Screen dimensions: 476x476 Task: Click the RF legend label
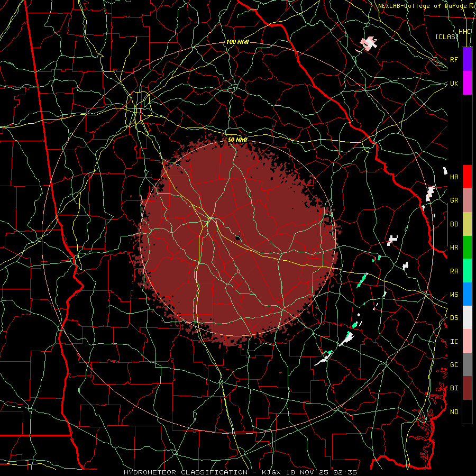click(x=454, y=59)
